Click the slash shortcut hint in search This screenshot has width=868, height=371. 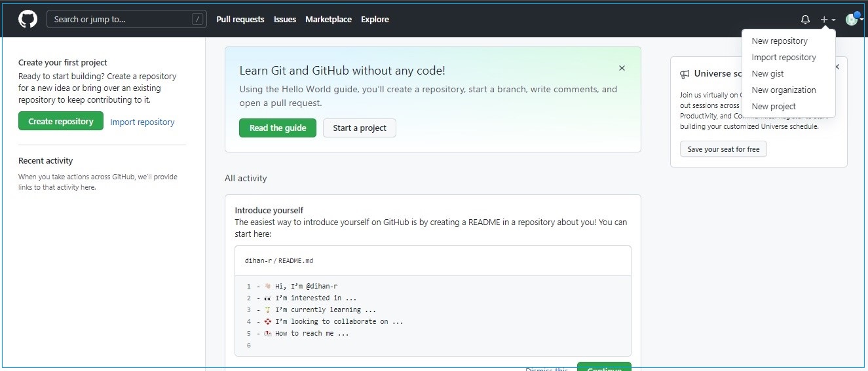click(x=197, y=20)
